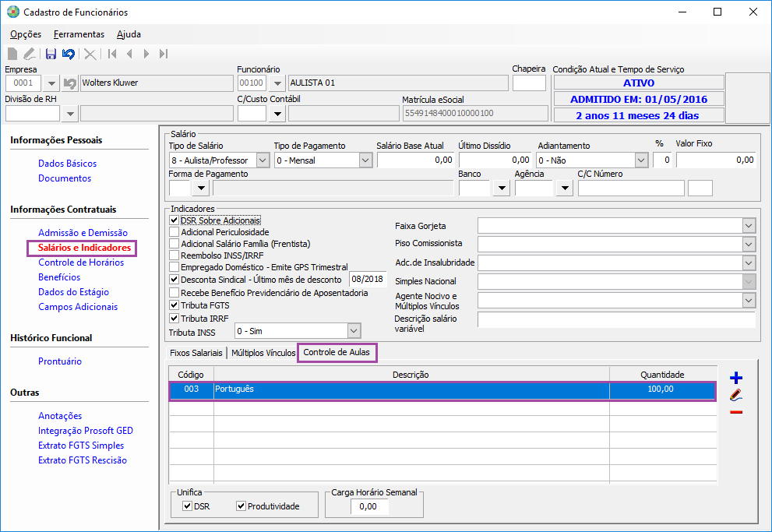Uncheck Unifica DSR checkbox
The width and height of the screenshot is (772, 532).
coord(187,506)
